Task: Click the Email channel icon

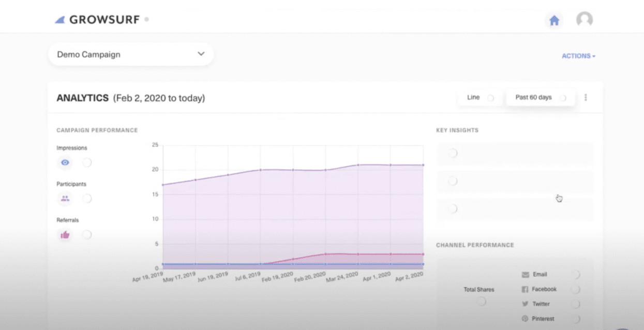Action: [x=526, y=274]
